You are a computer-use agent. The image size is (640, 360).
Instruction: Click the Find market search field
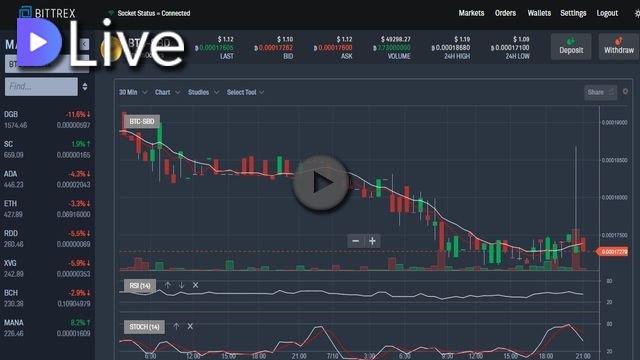[41, 87]
